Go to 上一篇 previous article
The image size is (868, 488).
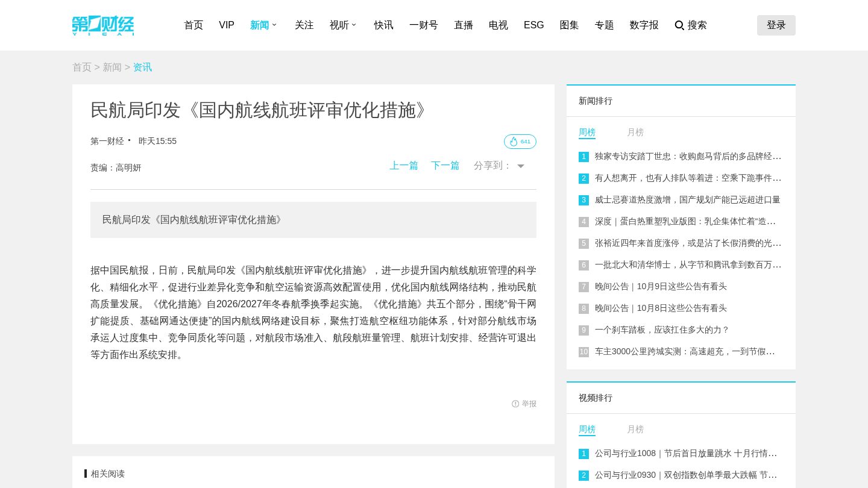[x=404, y=166]
